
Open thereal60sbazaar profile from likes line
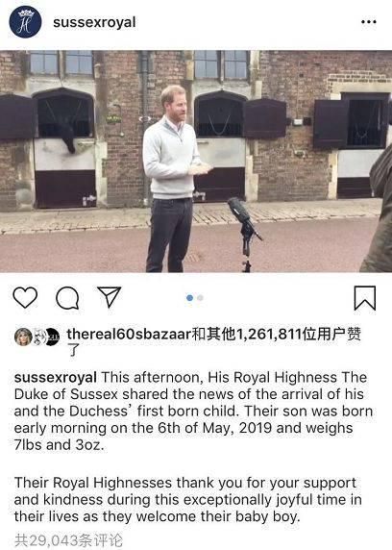point(129,334)
